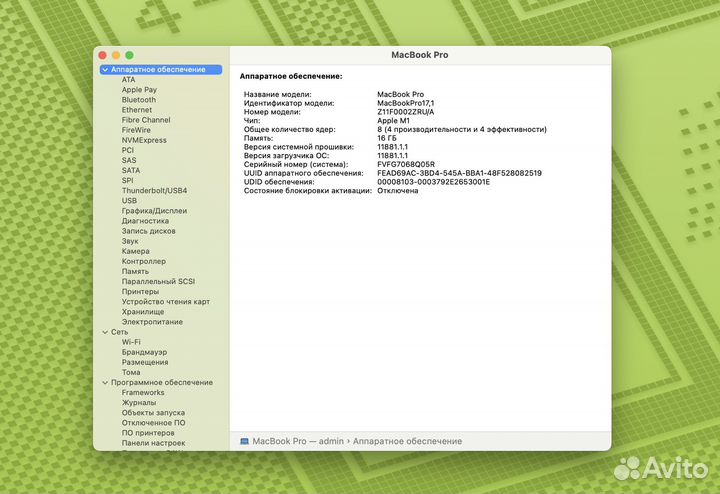Select Диагностика in the sidebar
This screenshot has width=720, height=494.
pos(145,221)
